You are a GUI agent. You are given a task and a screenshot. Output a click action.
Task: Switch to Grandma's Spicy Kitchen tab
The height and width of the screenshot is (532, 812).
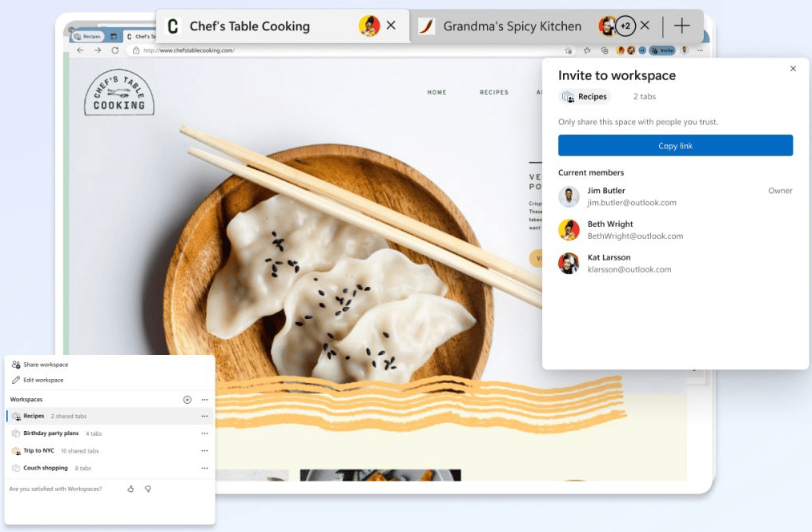pyautogui.click(x=513, y=26)
